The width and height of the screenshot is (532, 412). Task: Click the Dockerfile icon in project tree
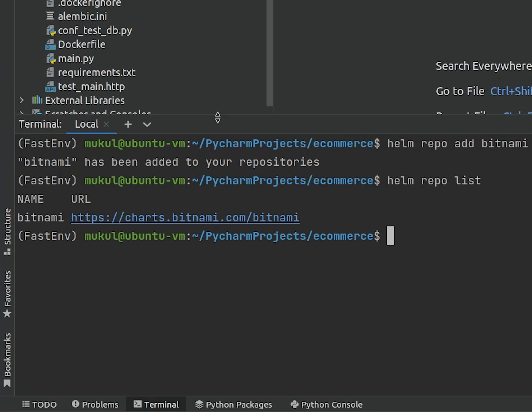click(x=50, y=45)
